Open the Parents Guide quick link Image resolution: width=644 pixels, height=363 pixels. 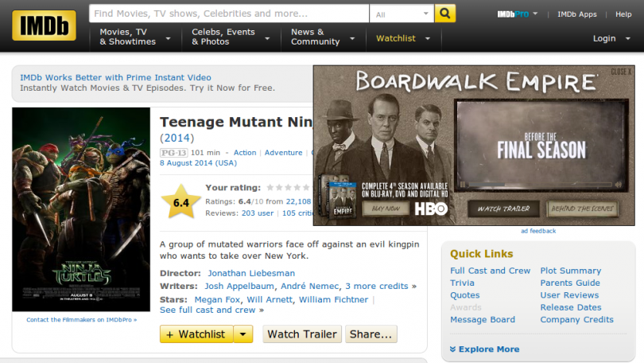[570, 283]
